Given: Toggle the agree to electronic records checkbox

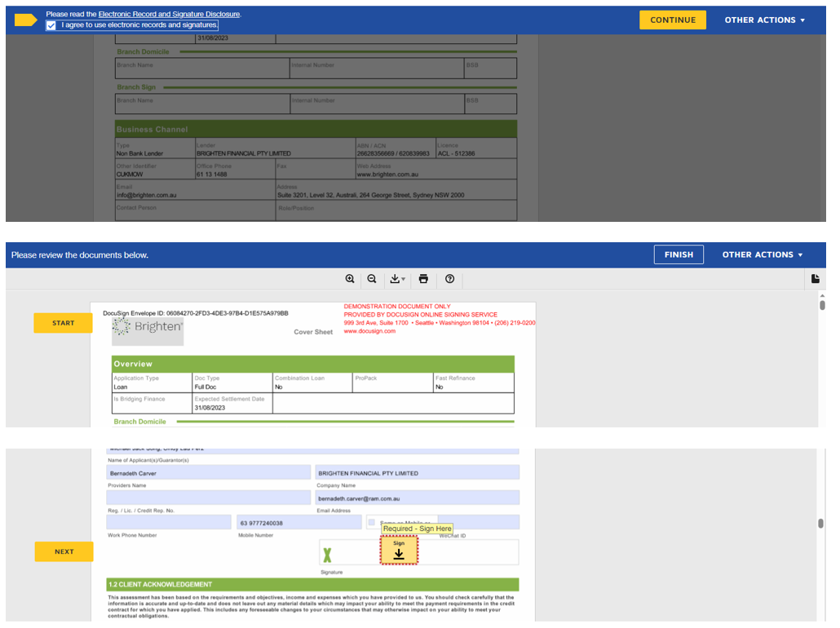Looking at the screenshot, I should tap(51, 25).
